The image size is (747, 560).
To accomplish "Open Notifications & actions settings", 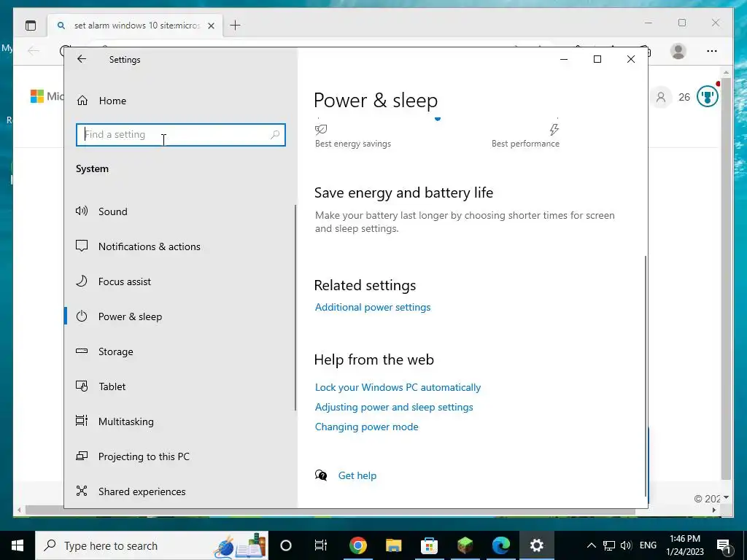I will click(x=149, y=246).
